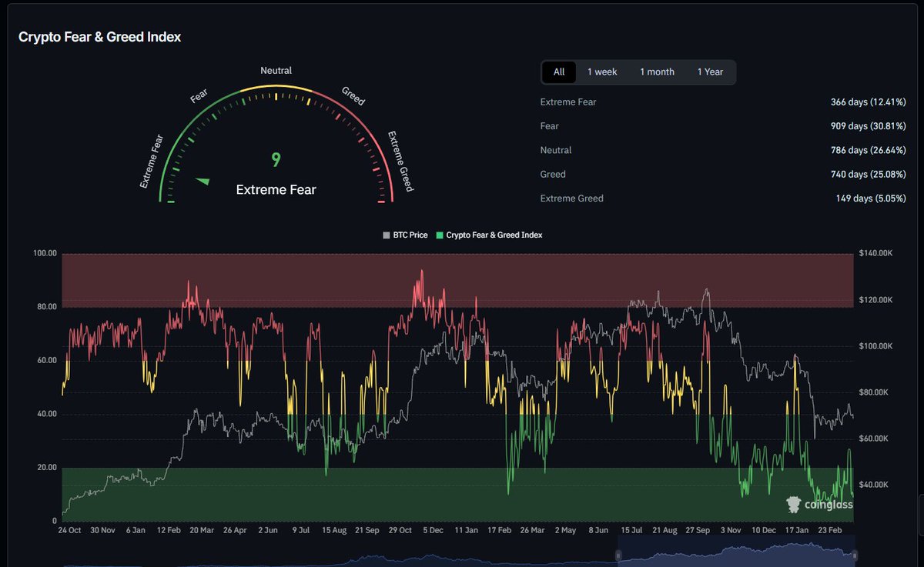924x567 pixels.
Task: Switch to the 1 Year tab
Action: pyautogui.click(x=710, y=72)
